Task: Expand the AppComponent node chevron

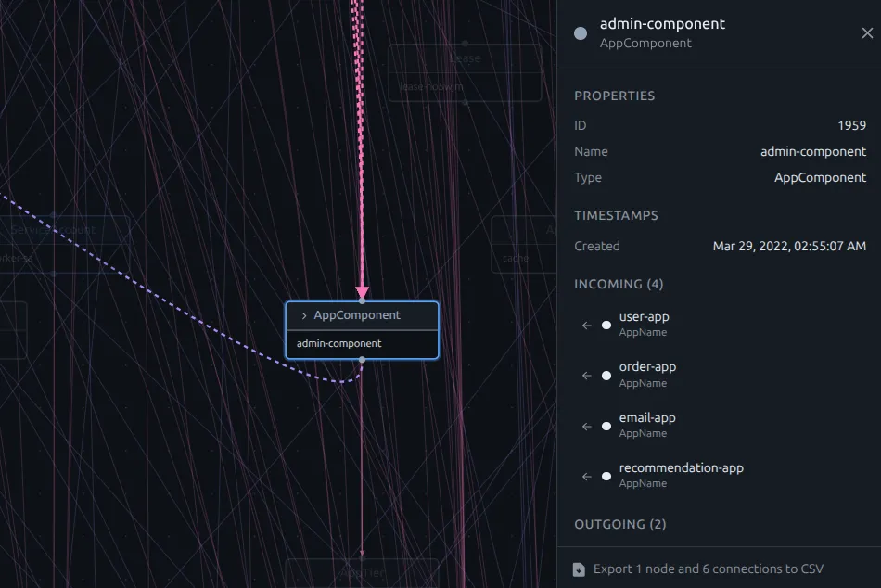Action: [304, 316]
